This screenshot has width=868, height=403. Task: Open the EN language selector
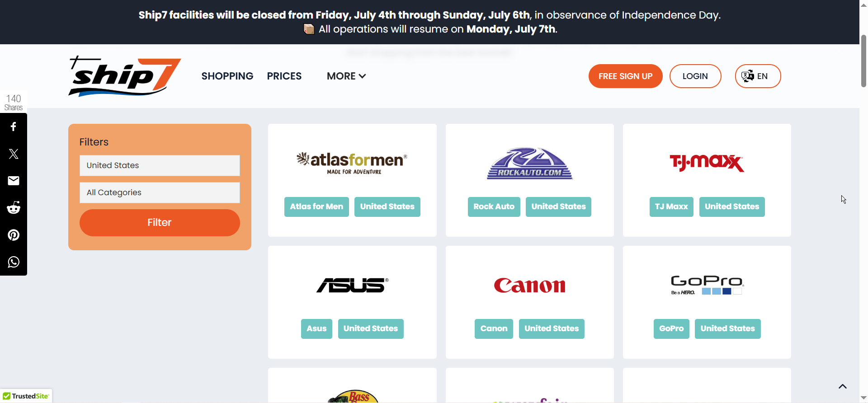point(758,76)
